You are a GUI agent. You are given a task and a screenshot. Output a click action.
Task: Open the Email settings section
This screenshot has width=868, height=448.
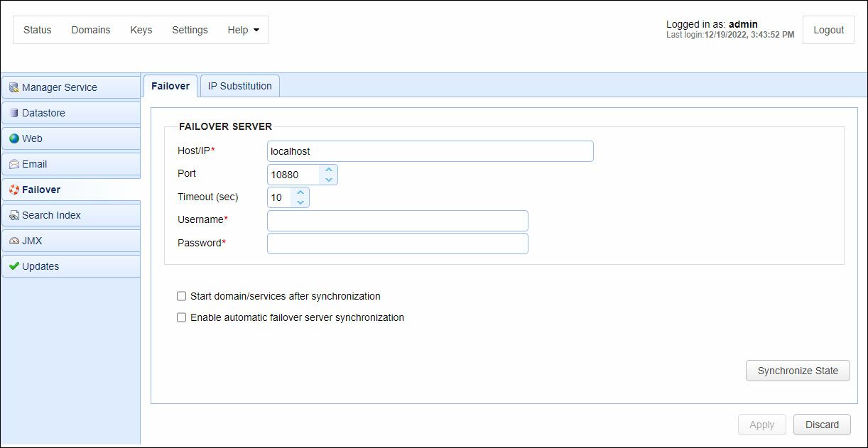(71, 164)
